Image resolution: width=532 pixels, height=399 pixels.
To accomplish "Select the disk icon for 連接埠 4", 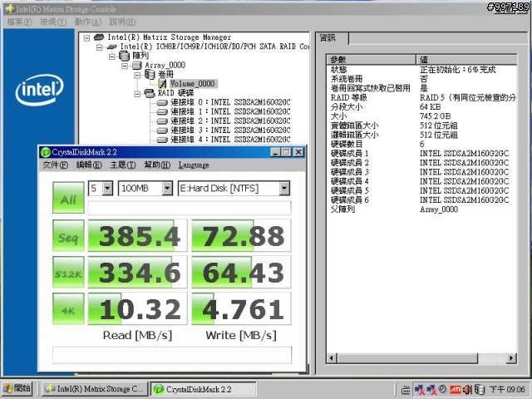I will click(162, 140).
